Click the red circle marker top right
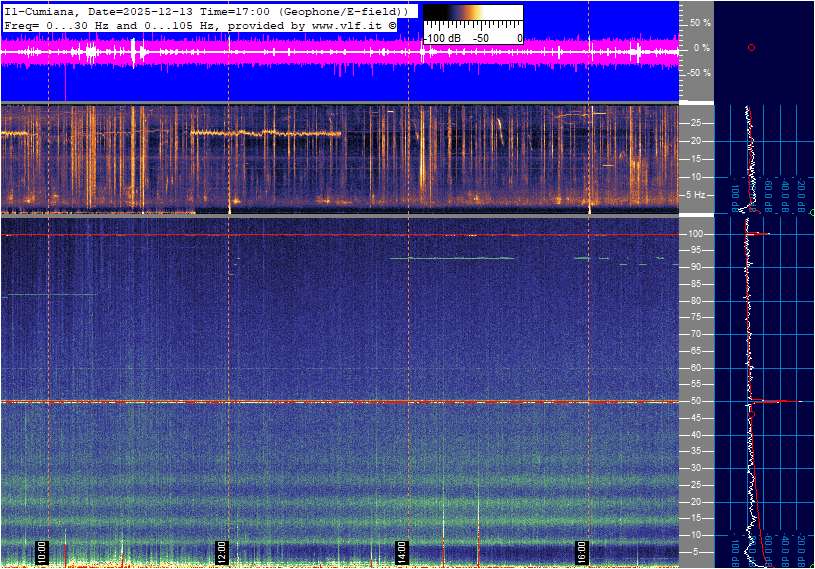 [x=751, y=47]
